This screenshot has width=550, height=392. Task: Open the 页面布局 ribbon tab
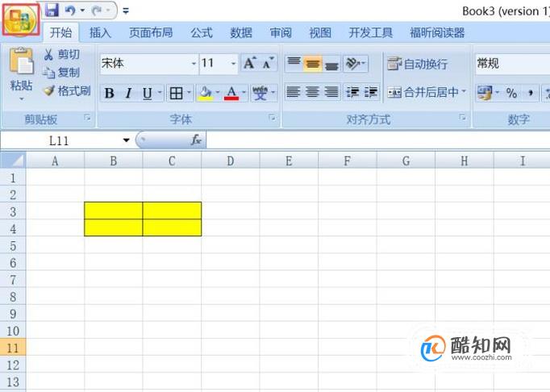click(151, 32)
